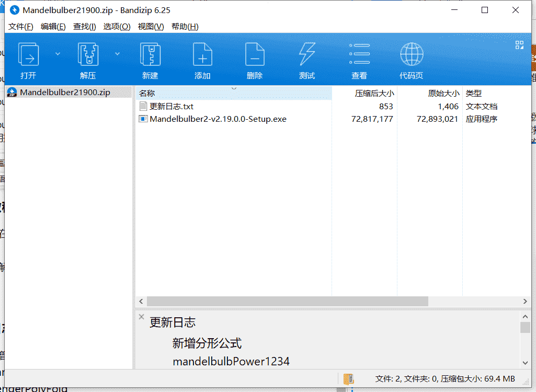Click the status bar file count text
Image resolution: width=536 pixels, height=392 pixels.
coord(445,378)
